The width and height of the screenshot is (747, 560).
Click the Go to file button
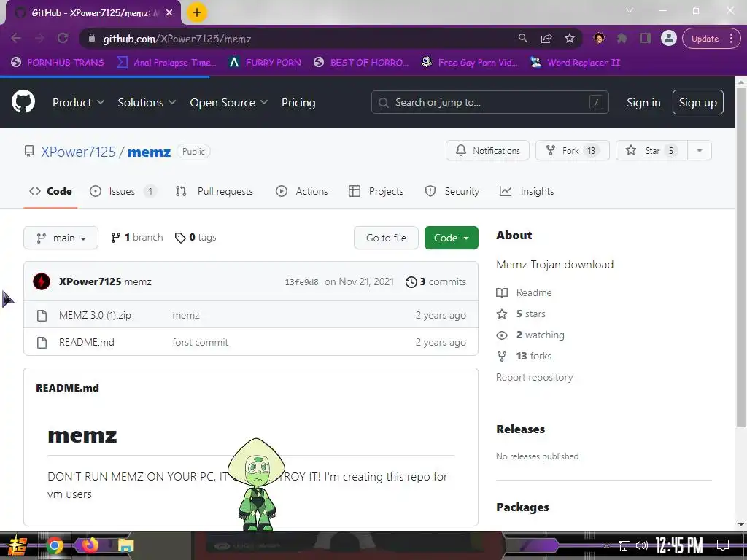(386, 238)
